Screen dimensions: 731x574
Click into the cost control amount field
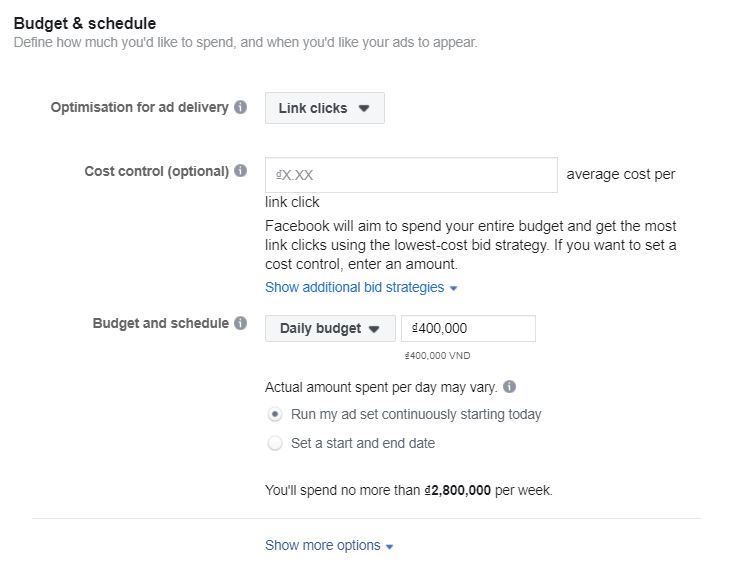click(x=411, y=175)
